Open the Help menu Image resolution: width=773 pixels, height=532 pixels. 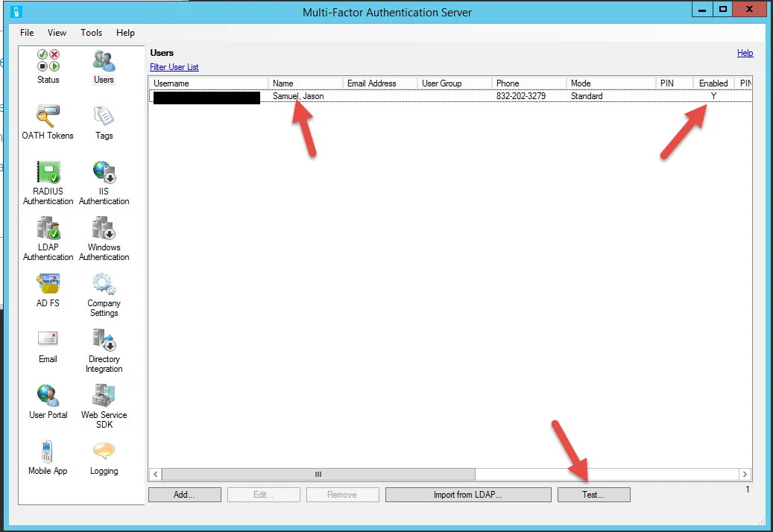coord(125,33)
